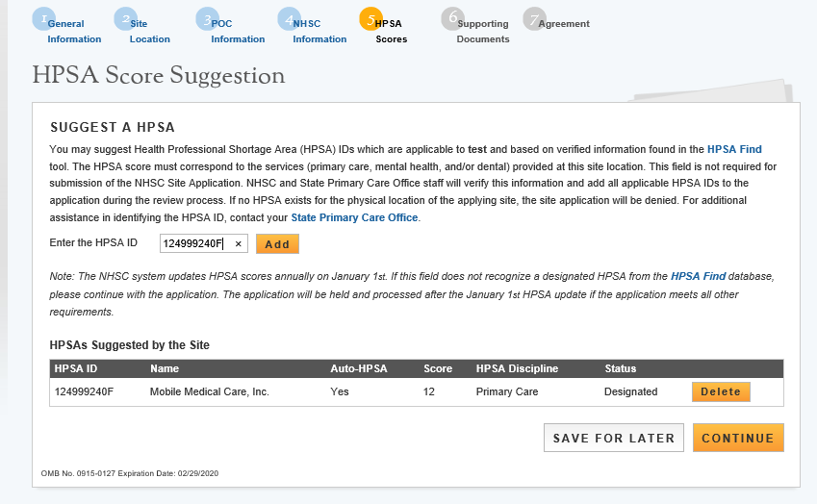Open the HPSA Find link in the first paragraph

point(734,149)
